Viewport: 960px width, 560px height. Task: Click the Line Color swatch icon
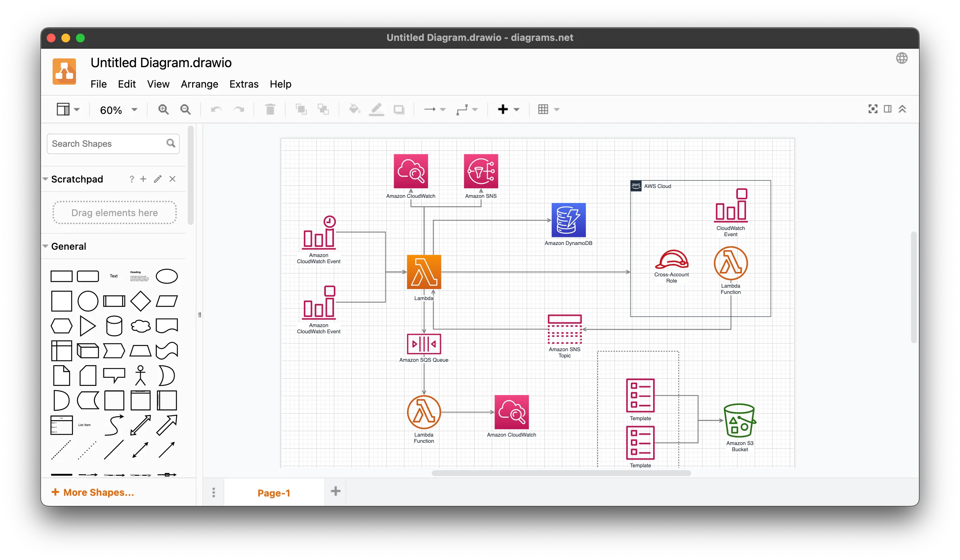coord(376,109)
